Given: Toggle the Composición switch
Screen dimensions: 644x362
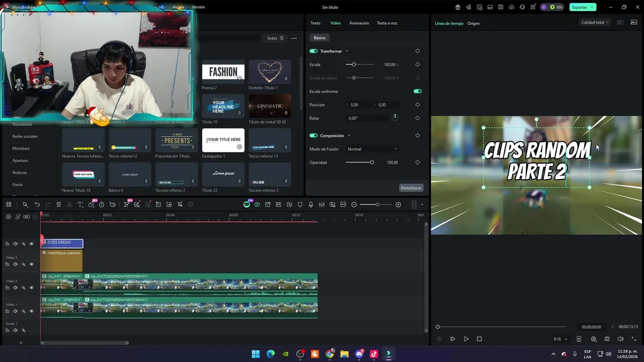Looking at the screenshot, I should click(x=313, y=136).
